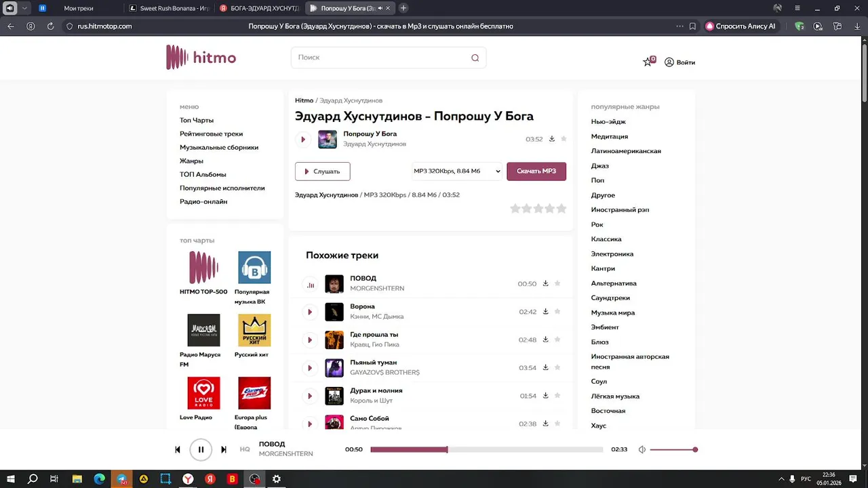The height and width of the screenshot is (488, 868).
Task: Open Русский хит chart thumbnail
Action: 254,330
